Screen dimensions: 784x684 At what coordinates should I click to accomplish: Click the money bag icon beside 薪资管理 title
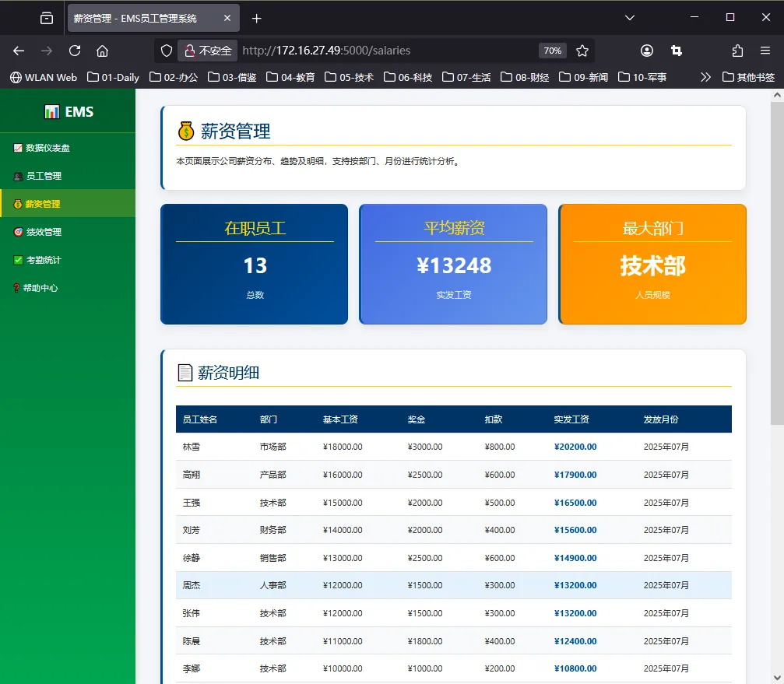coord(185,131)
